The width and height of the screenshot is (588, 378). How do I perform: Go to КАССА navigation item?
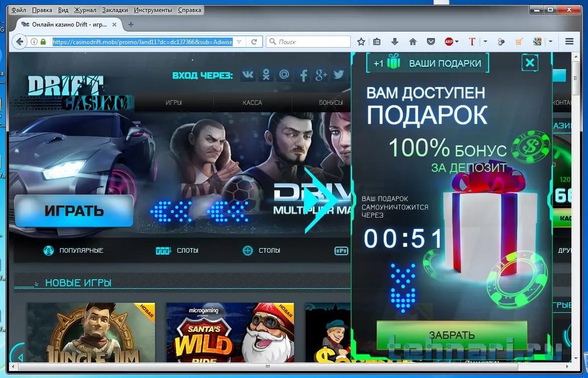click(252, 102)
